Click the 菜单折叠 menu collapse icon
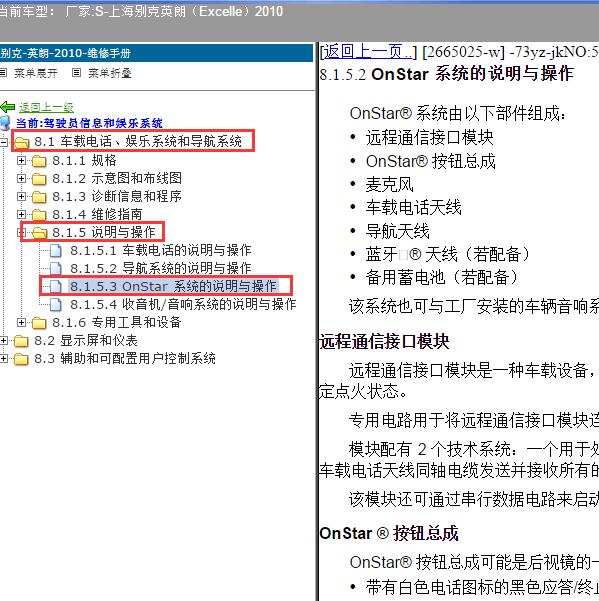 pos(76,72)
